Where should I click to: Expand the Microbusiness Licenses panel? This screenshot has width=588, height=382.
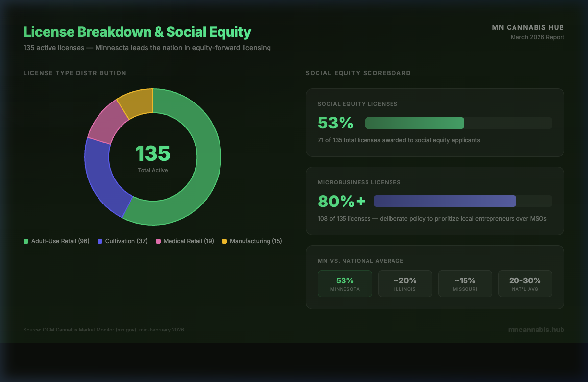[435, 201]
